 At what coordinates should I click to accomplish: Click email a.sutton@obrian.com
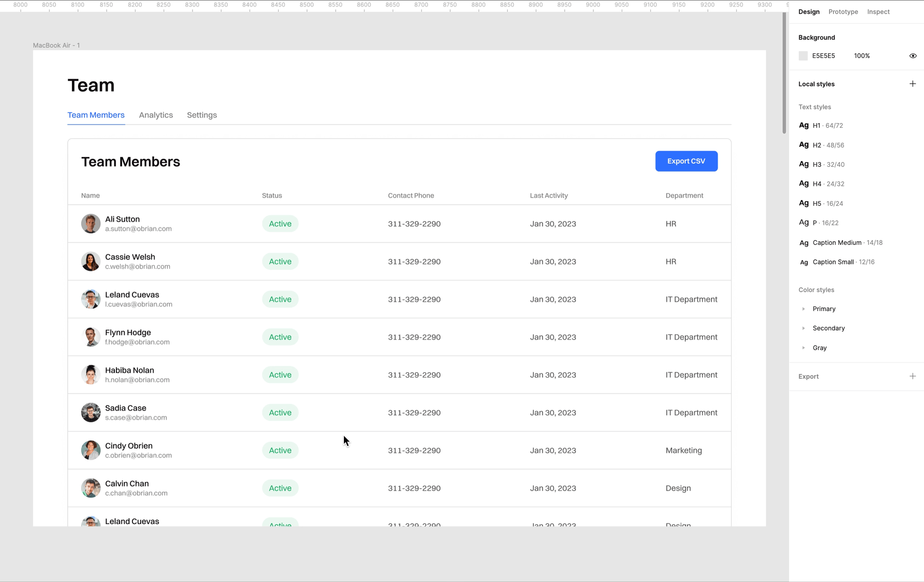click(139, 229)
